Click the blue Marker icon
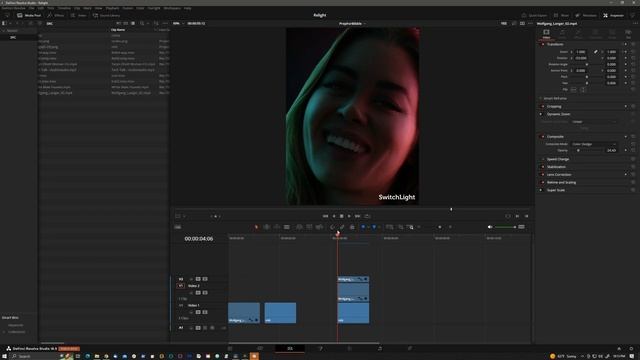640x360 pixels. pyautogui.click(x=374, y=227)
